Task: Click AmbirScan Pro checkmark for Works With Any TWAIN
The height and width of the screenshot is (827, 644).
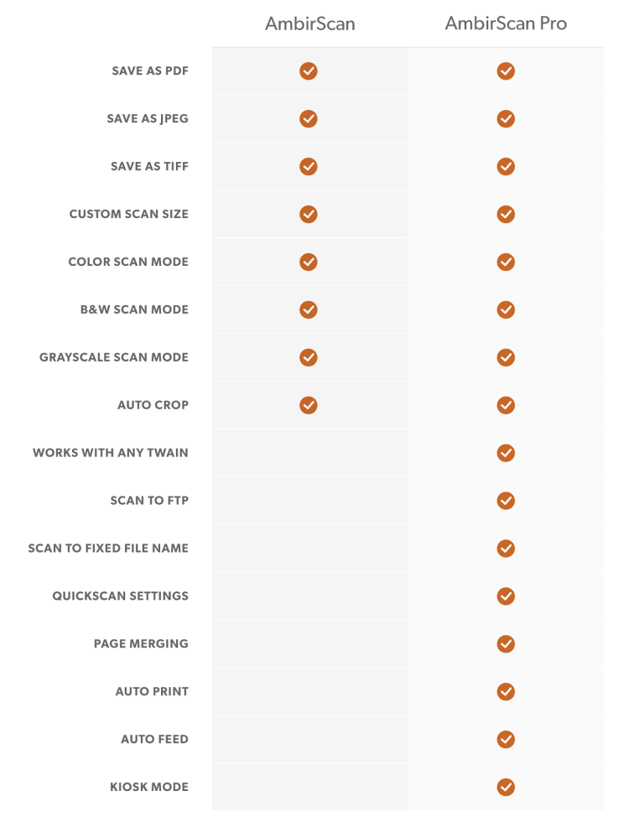Action: (506, 454)
